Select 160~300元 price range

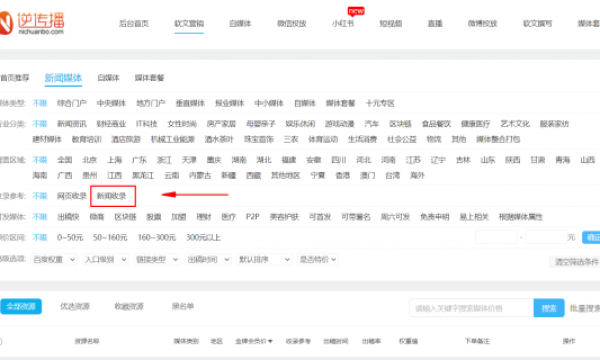(157, 238)
